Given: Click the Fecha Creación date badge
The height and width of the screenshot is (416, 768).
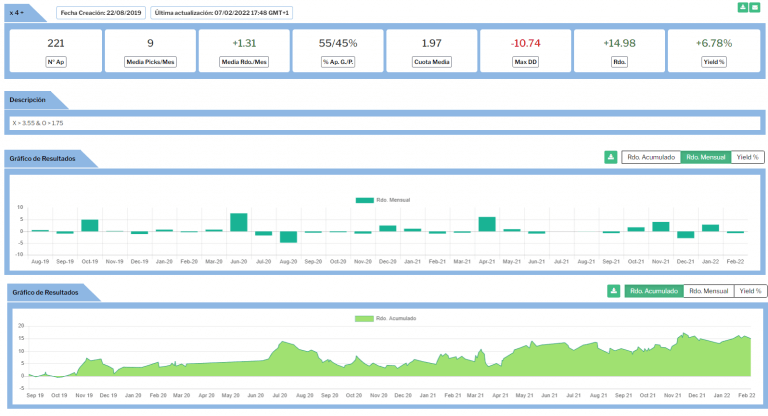Looking at the screenshot, I should pos(100,12).
